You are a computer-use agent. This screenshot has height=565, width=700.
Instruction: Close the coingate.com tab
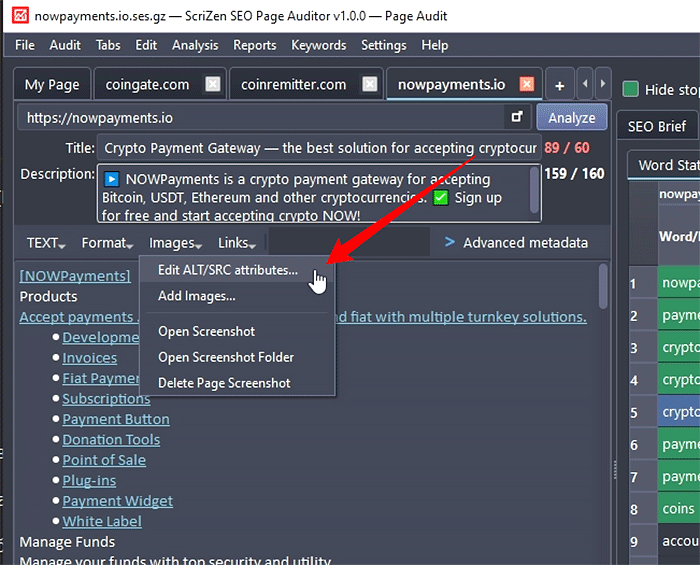point(212,85)
